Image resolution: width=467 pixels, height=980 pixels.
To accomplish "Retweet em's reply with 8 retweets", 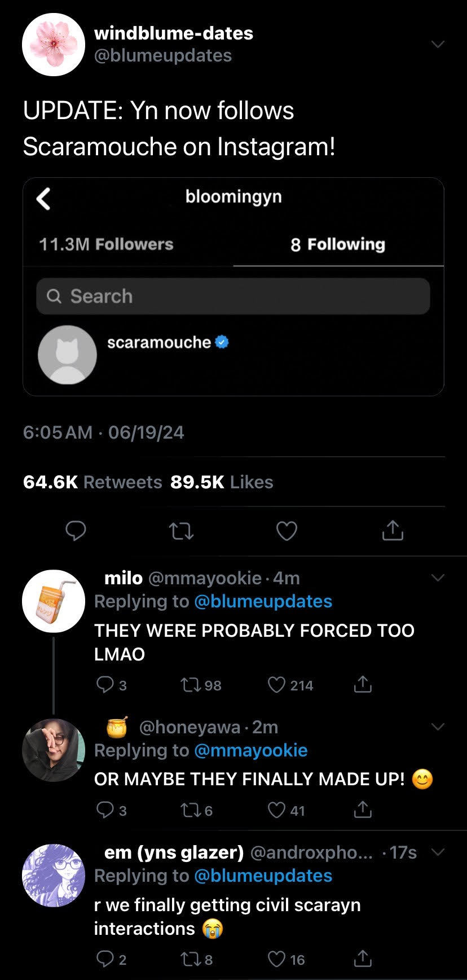I will [x=189, y=959].
